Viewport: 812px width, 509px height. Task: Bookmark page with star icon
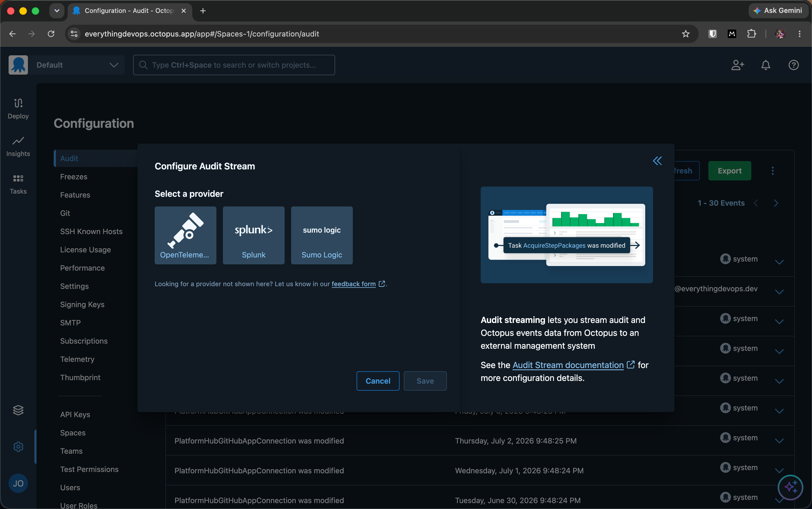[686, 34]
